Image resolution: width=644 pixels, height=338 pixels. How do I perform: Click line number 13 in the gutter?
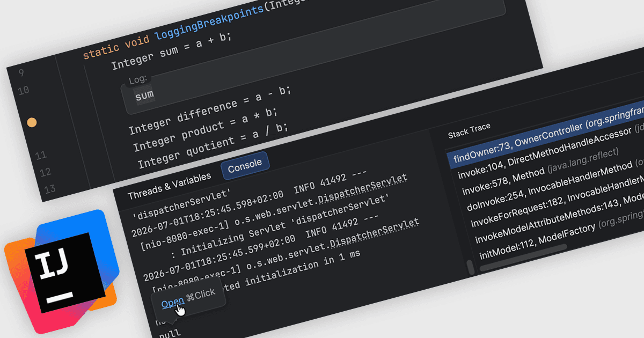(49, 189)
